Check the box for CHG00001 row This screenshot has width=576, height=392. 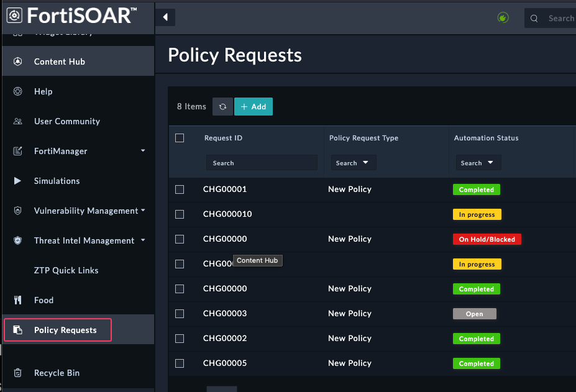180,189
